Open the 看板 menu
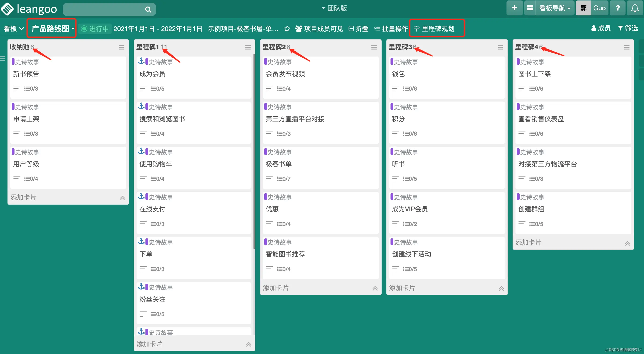The height and width of the screenshot is (354, 644). point(14,29)
